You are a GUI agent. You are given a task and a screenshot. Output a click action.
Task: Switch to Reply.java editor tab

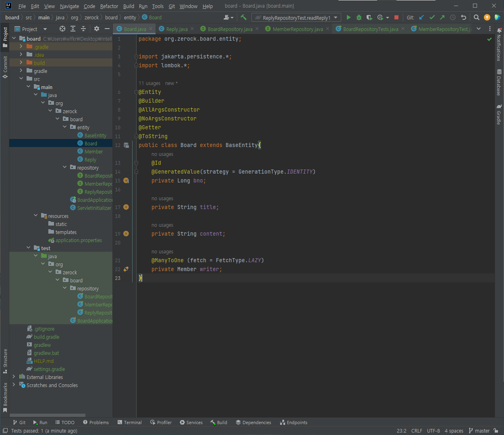(x=176, y=29)
